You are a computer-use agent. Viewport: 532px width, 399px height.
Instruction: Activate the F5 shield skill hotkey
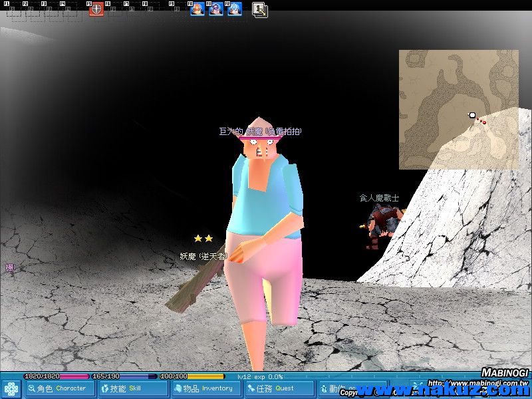[96, 9]
